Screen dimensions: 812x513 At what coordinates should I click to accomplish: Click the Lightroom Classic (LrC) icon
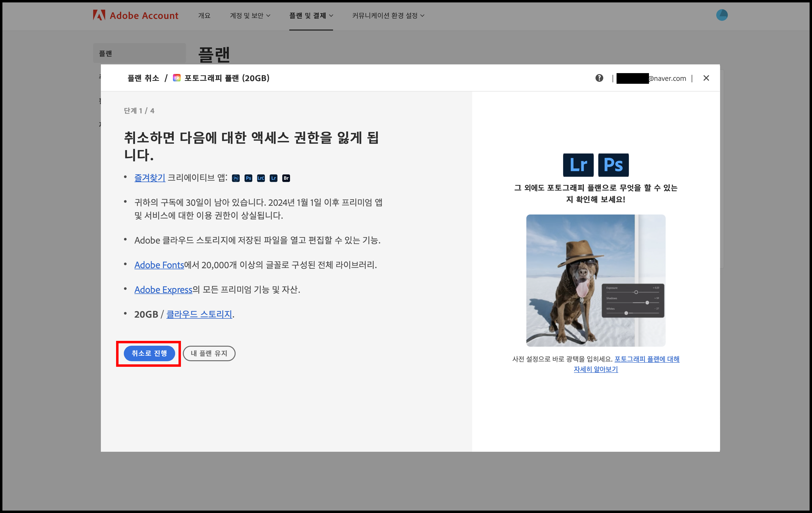click(x=261, y=178)
